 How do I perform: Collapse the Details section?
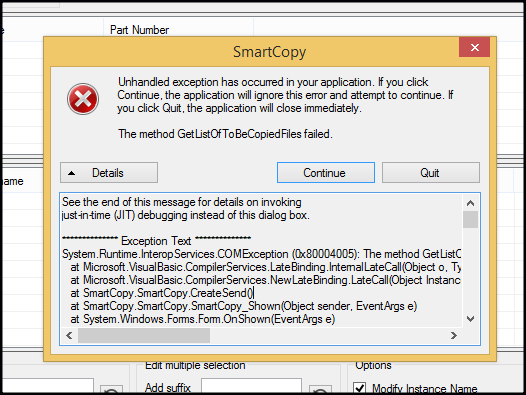[109, 173]
